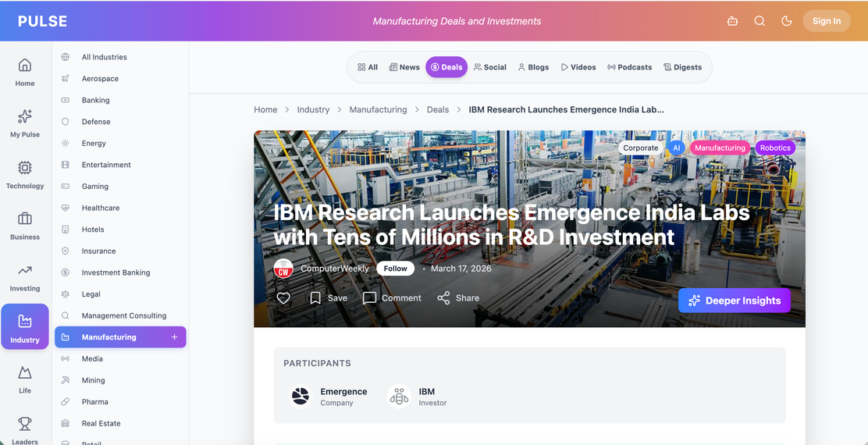Click the ComputerWeekly source name

point(334,269)
